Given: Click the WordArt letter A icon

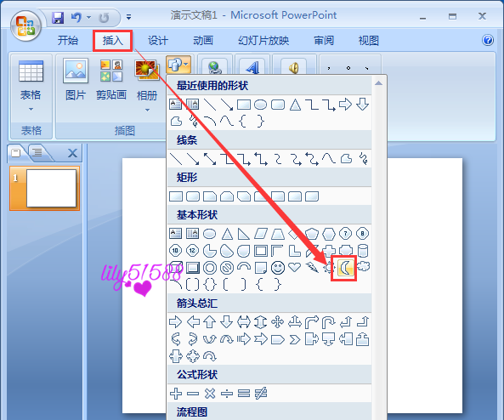Looking at the screenshot, I should 252,67.
